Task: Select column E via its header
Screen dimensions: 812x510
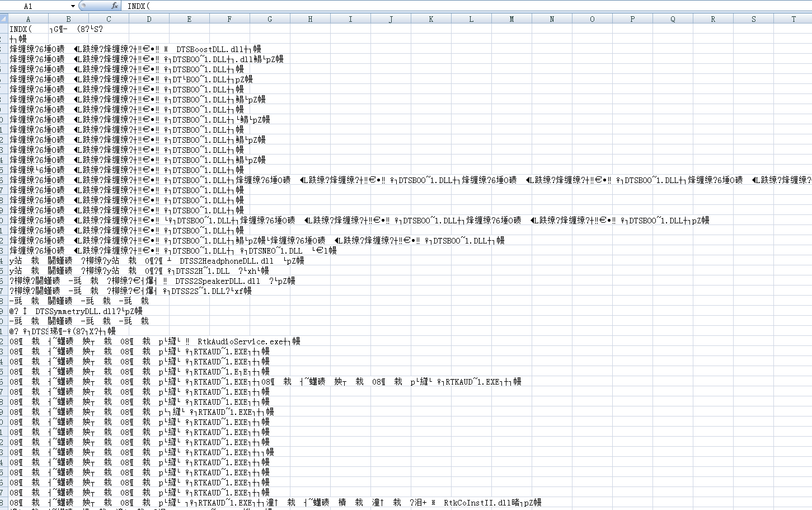Action: (190, 19)
